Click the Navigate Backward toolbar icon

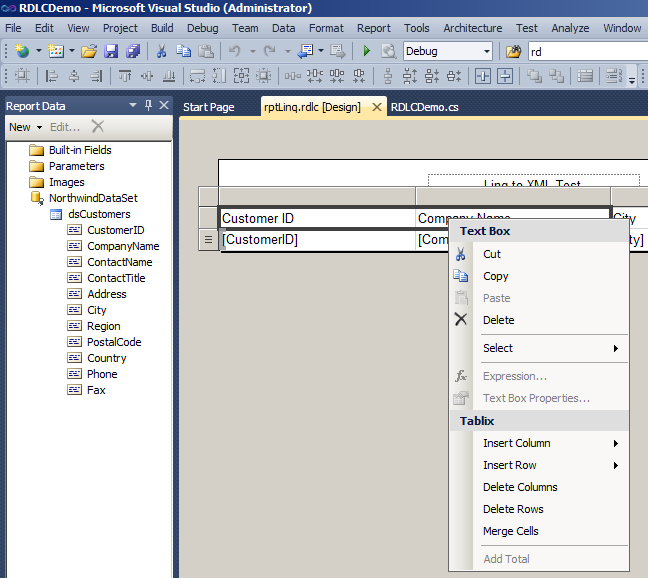pyautogui.click(x=305, y=51)
